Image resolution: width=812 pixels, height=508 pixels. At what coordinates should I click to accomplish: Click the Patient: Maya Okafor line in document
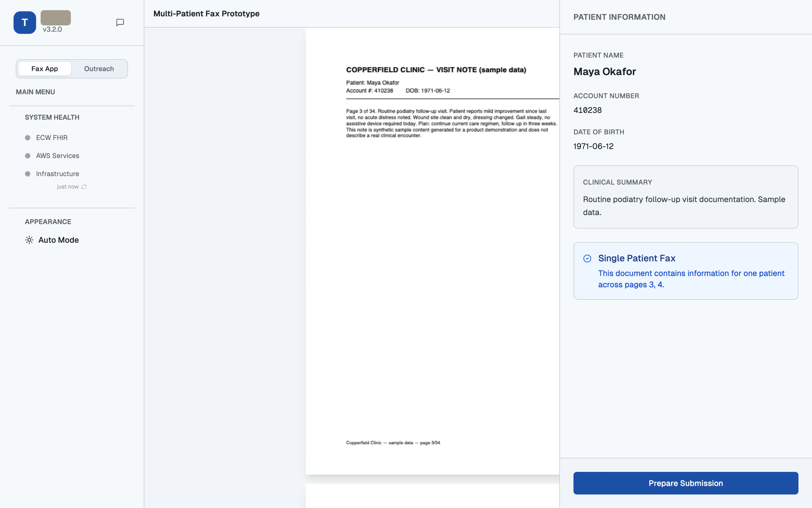pos(372,83)
